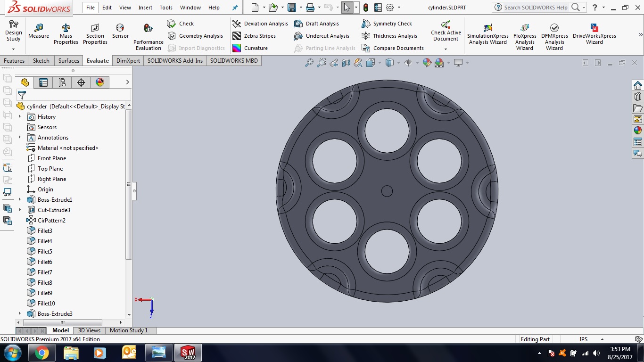
Task: Switch to the Features tab
Action: click(14, 61)
